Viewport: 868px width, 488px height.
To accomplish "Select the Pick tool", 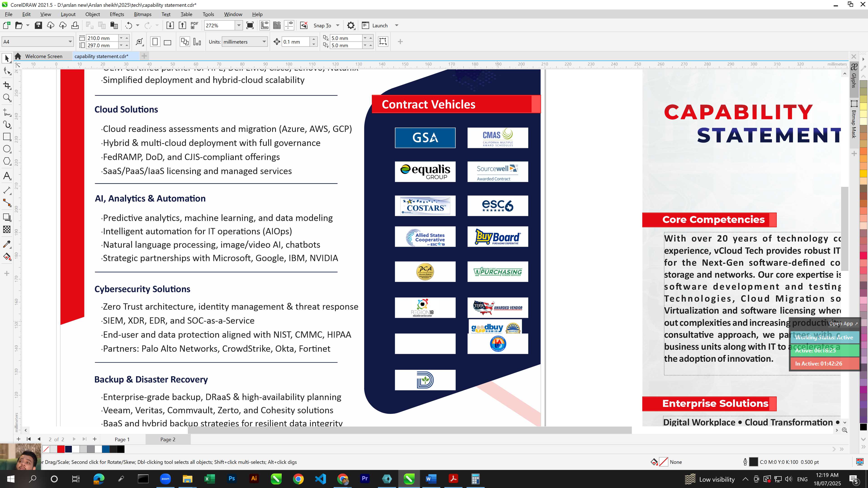I will [x=7, y=58].
